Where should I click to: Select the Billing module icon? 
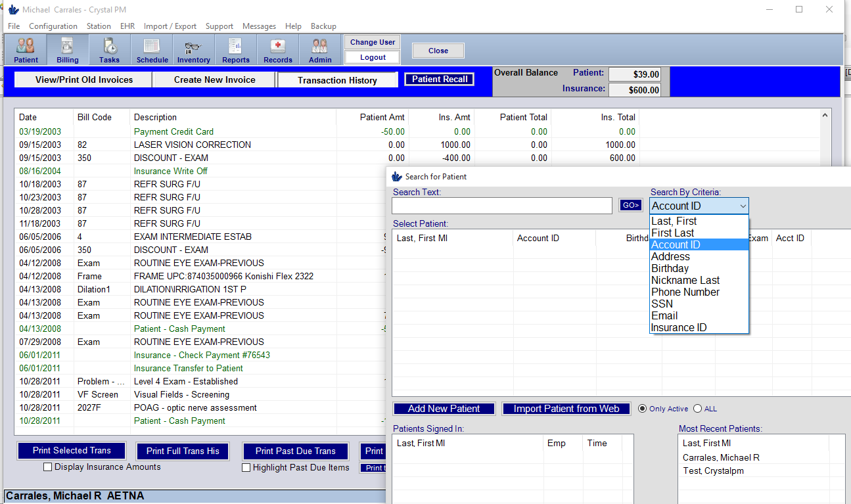(67, 49)
